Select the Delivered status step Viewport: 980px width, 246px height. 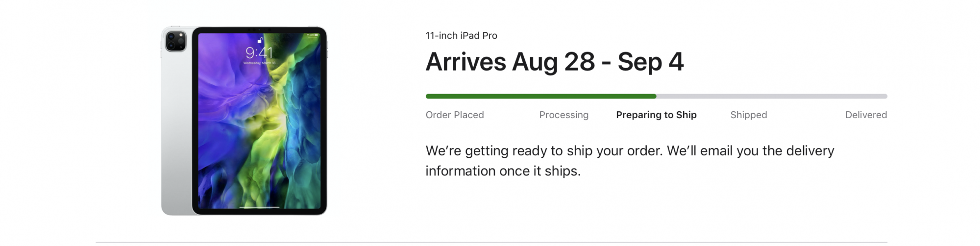tap(866, 115)
